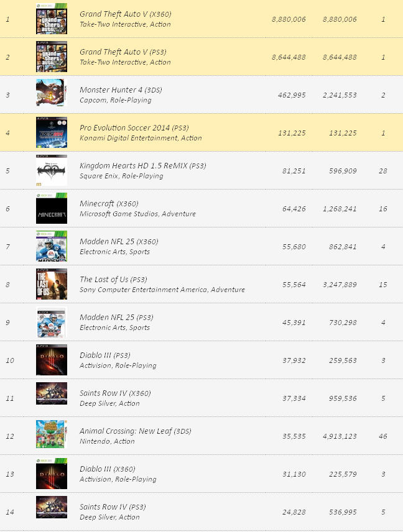Open Madden NFL 25 (X360) cover image
The height and width of the screenshot is (532, 403).
tap(51, 246)
